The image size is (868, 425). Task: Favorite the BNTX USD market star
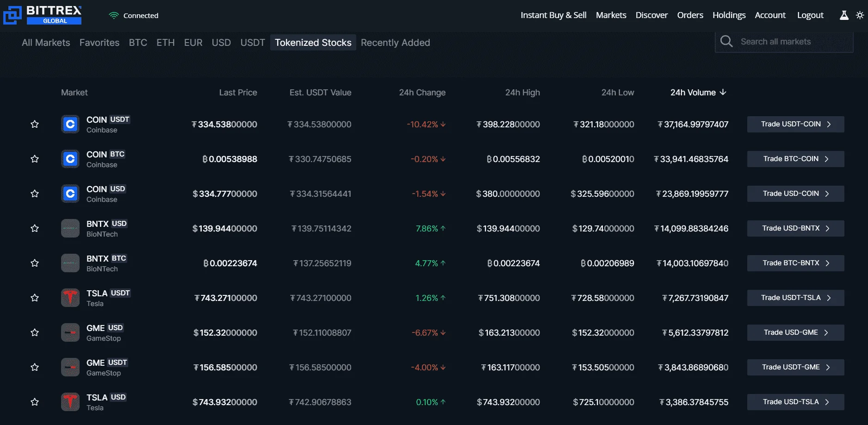tap(35, 228)
